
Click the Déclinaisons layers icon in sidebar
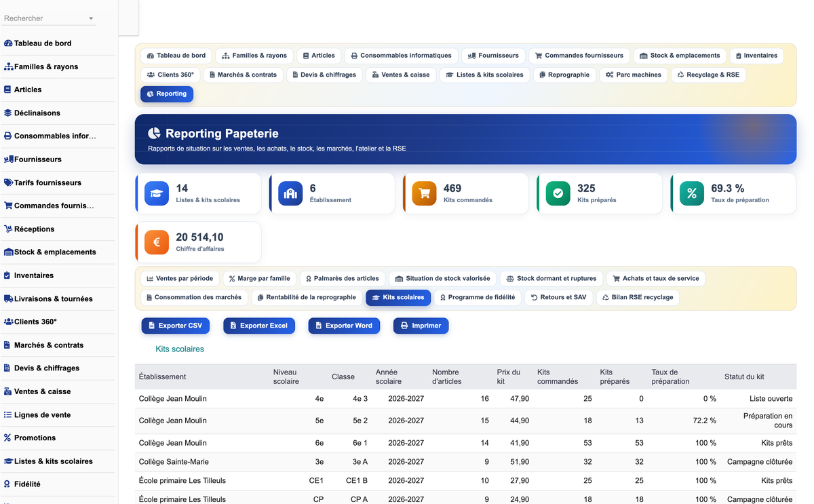coord(8,113)
